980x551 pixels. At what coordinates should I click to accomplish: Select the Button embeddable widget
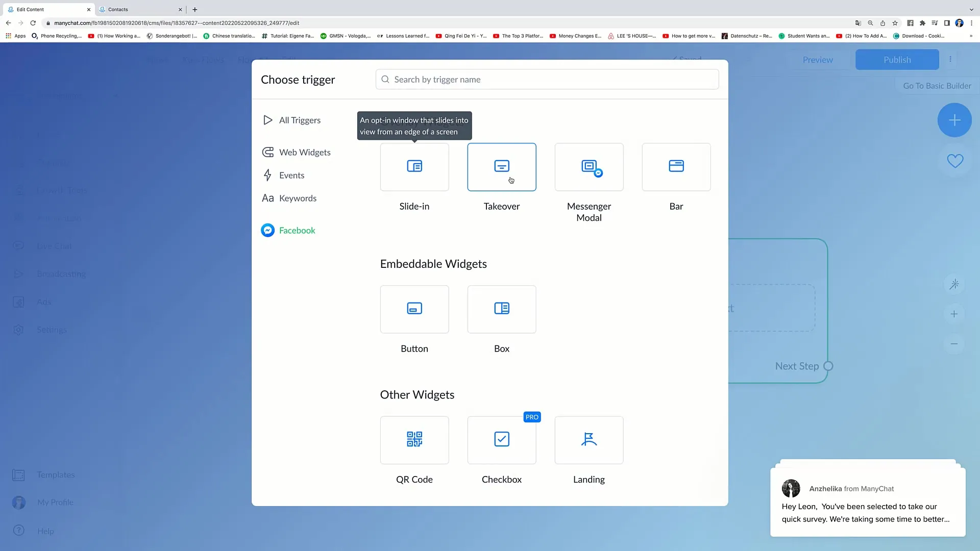coord(414,309)
